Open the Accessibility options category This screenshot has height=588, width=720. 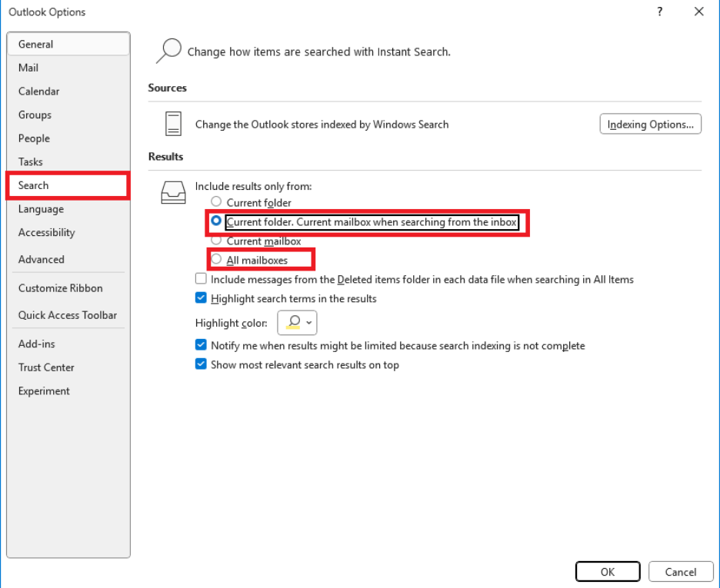[68, 233]
